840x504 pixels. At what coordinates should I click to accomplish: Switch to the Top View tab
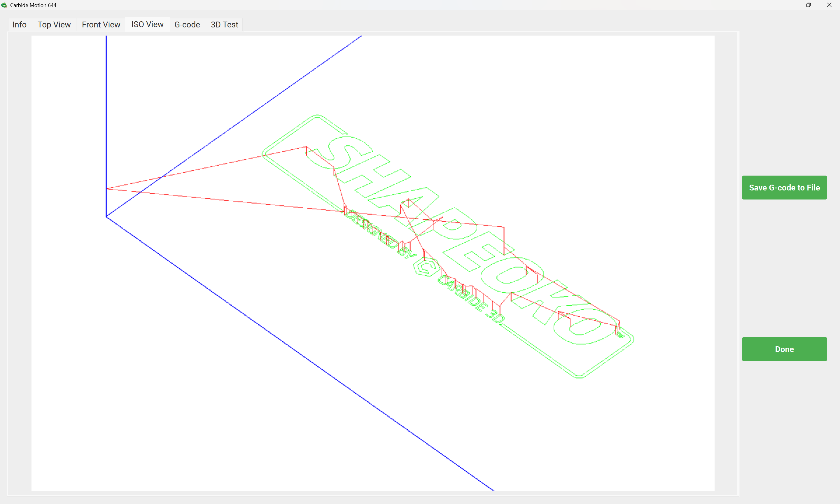[54, 24]
